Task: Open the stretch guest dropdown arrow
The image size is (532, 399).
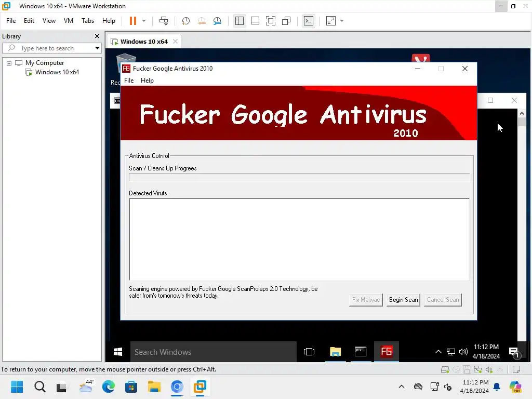Action: point(342,21)
